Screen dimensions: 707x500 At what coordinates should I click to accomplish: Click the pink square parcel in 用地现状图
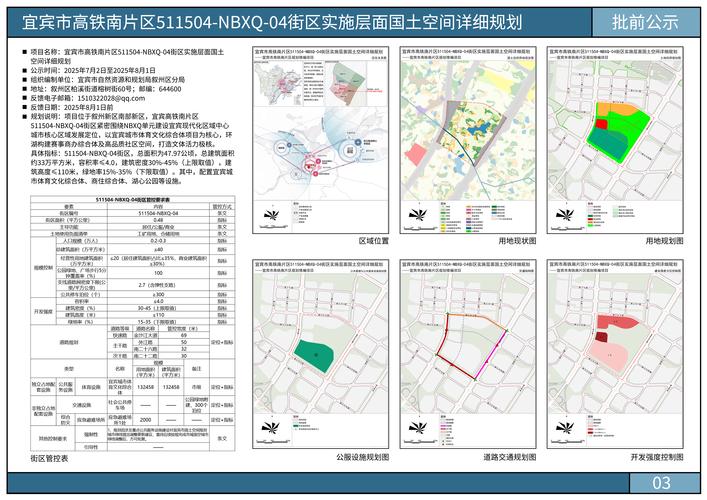pyautogui.click(x=418, y=156)
